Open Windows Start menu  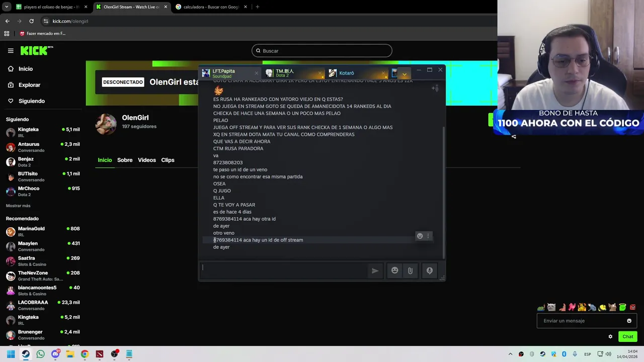pos(11,354)
